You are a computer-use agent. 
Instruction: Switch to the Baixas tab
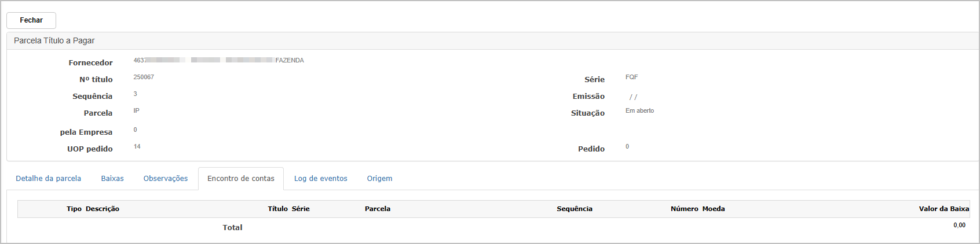point(112,179)
